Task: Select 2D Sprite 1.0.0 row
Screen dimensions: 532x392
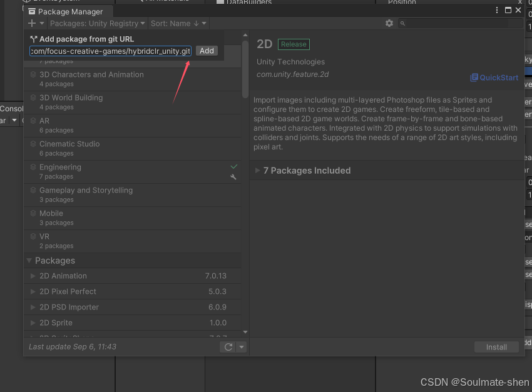Action: pos(132,323)
